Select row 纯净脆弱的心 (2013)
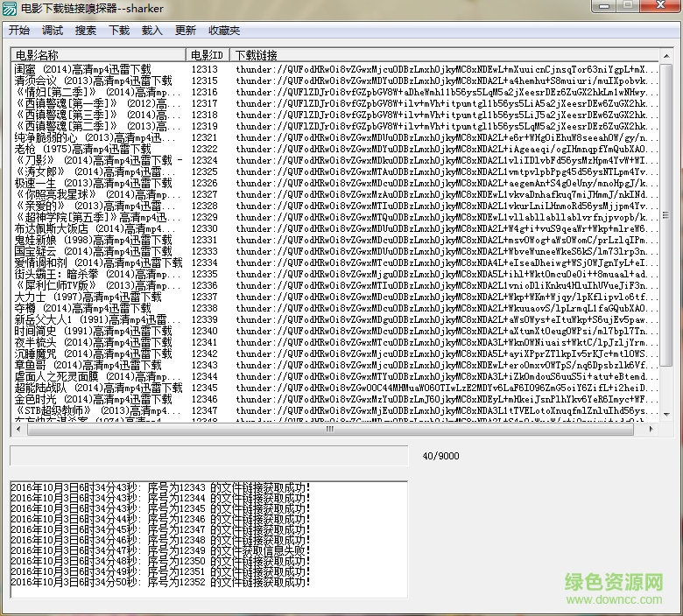The width and height of the screenshot is (683, 616). pyautogui.click(x=335, y=137)
